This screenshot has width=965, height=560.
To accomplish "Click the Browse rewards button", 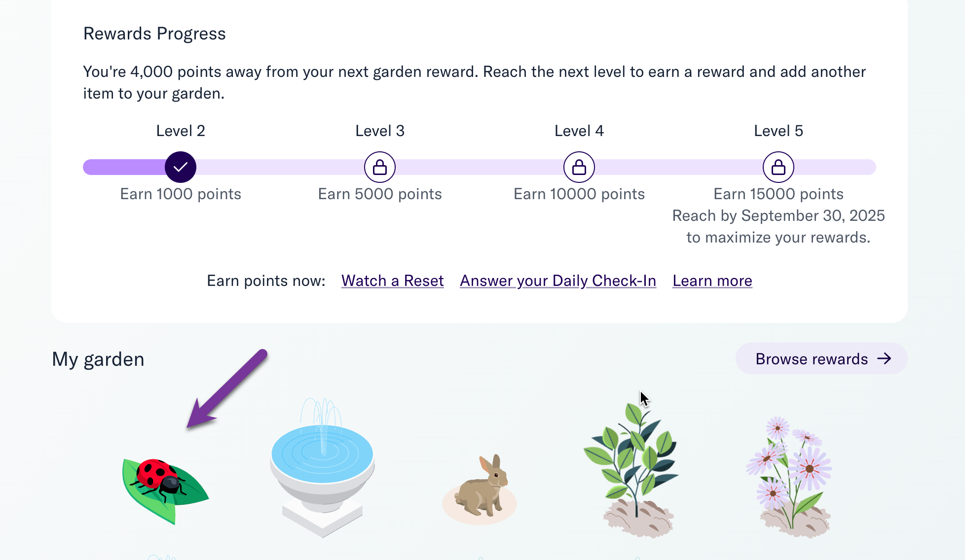I will 821,358.
